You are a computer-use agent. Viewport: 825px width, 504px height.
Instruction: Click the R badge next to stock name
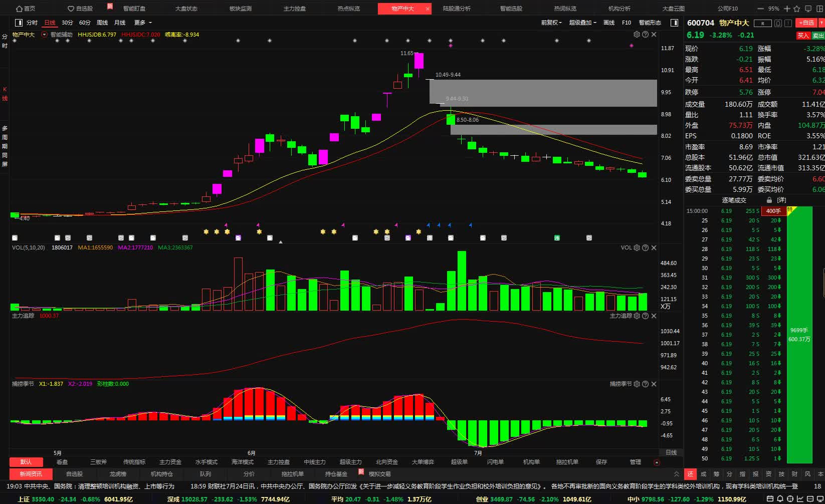point(763,23)
